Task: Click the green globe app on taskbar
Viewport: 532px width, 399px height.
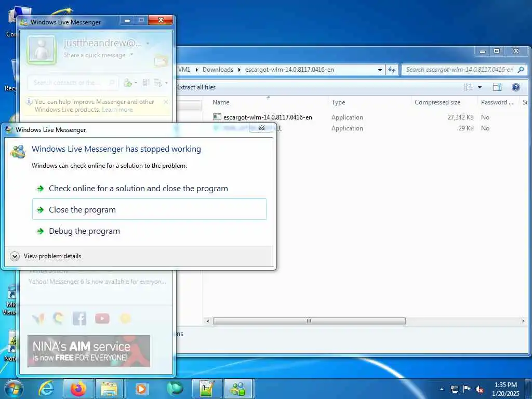Action: tap(175, 389)
